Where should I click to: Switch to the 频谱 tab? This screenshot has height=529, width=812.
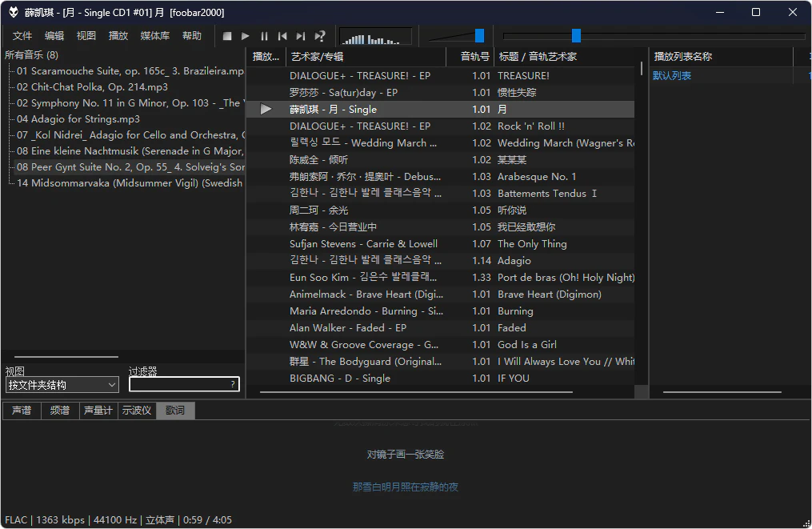click(x=60, y=411)
